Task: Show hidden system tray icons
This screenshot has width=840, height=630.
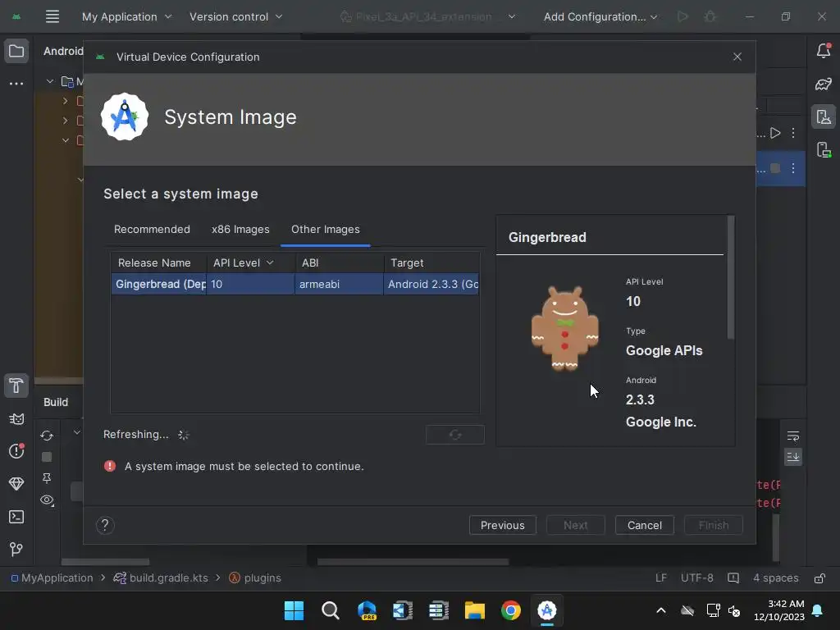Action: [x=661, y=610]
